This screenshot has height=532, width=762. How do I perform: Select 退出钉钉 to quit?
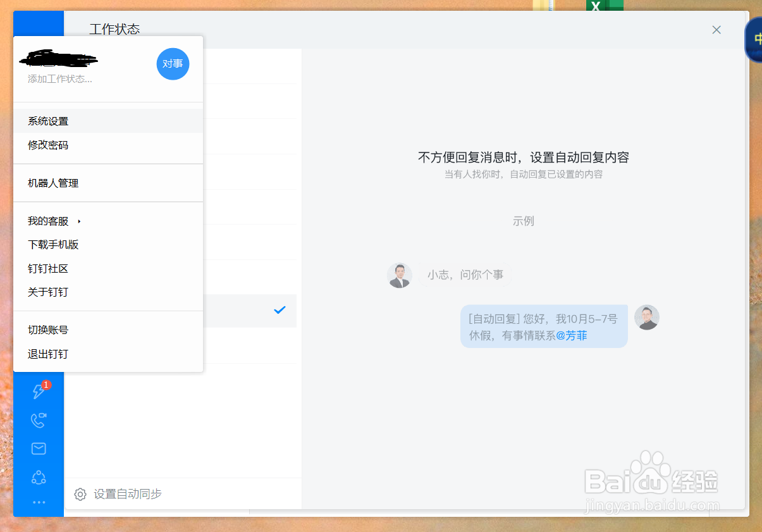pyautogui.click(x=108, y=354)
